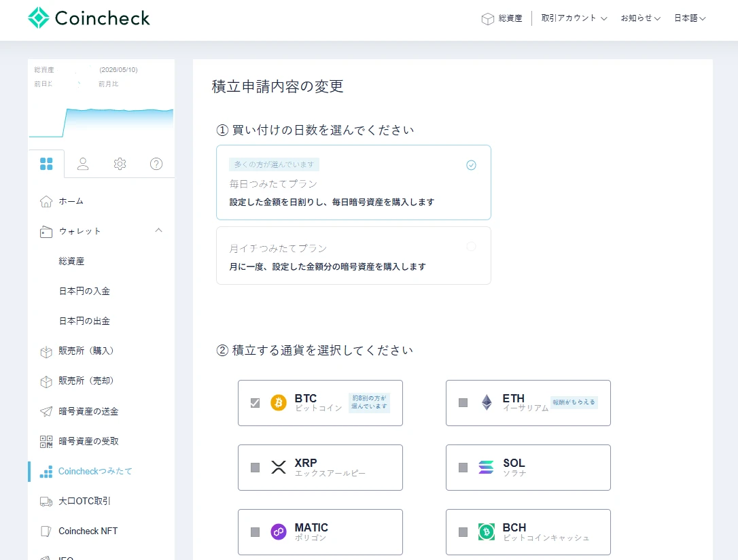
Task: Click the Coincheck diamond logo icon
Action: point(39,18)
